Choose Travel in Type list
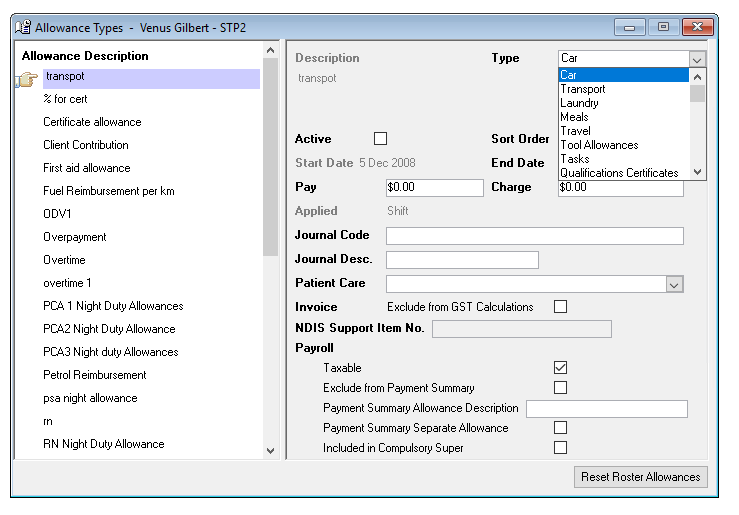Viewport: 739px width, 515px height. (624, 131)
